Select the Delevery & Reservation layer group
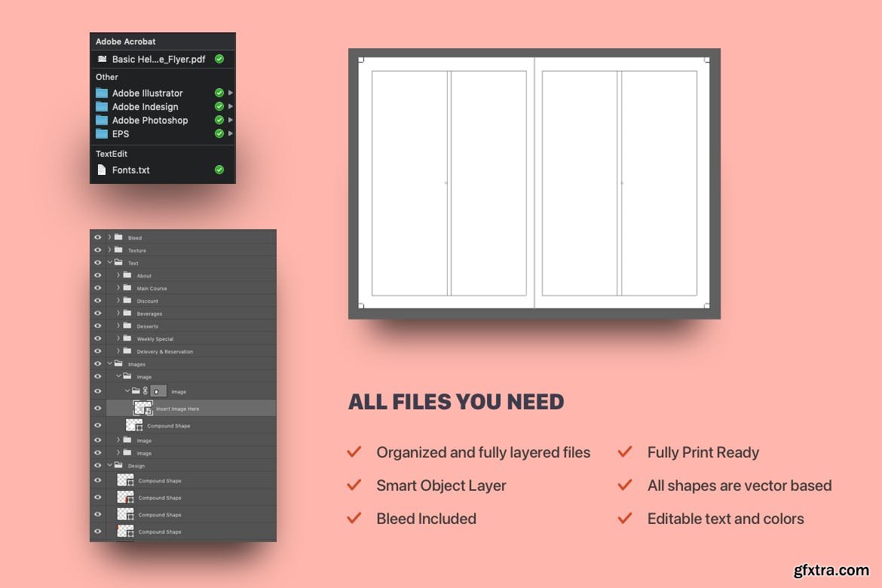The height and width of the screenshot is (588, 882). pos(164,352)
